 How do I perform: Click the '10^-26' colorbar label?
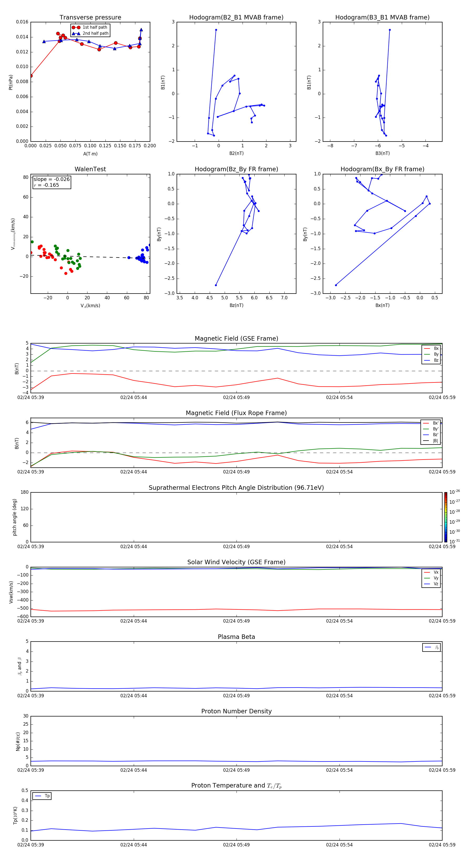click(x=455, y=492)
